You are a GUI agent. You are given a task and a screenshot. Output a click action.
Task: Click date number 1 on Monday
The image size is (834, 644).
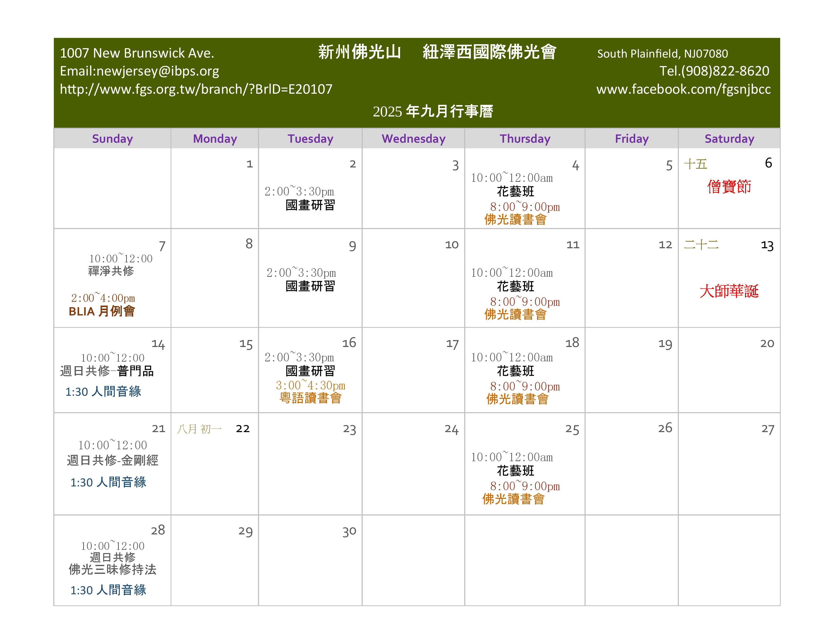249,164
